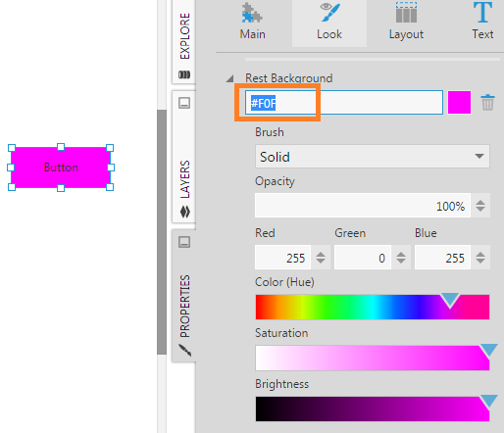Toggle dock icon above Layers panel
The image size is (504, 433).
(184, 103)
